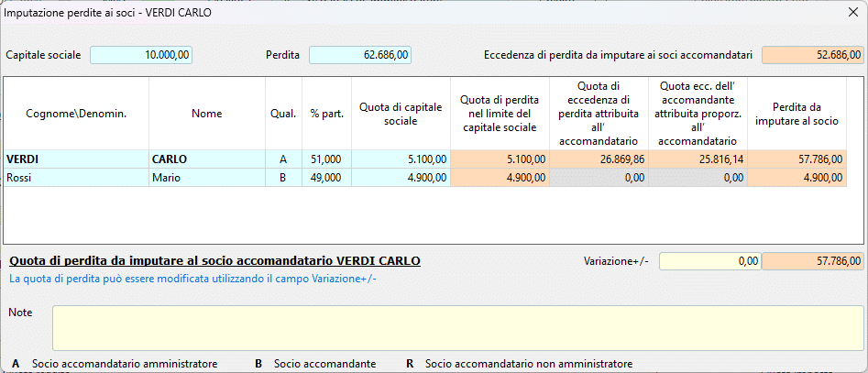Screen dimensions: 868x373
Task: Click the 26.869,86 cell
Action: (599, 159)
